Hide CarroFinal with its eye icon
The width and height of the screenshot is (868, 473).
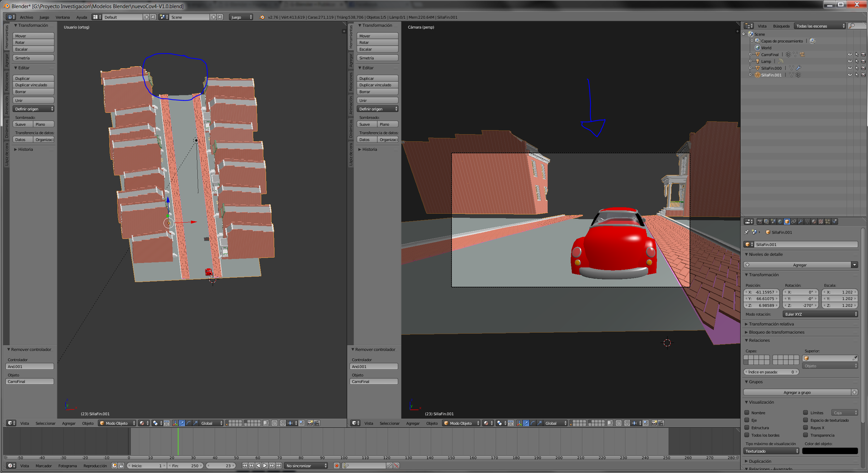pyautogui.click(x=850, y=54)
